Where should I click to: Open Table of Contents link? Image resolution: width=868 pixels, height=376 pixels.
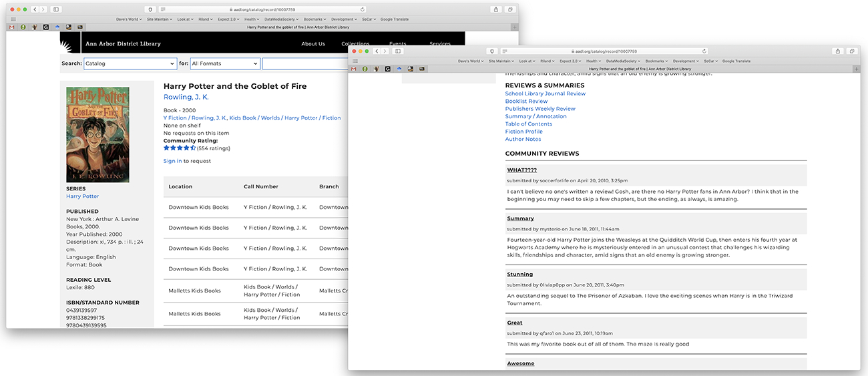[529, 124]
